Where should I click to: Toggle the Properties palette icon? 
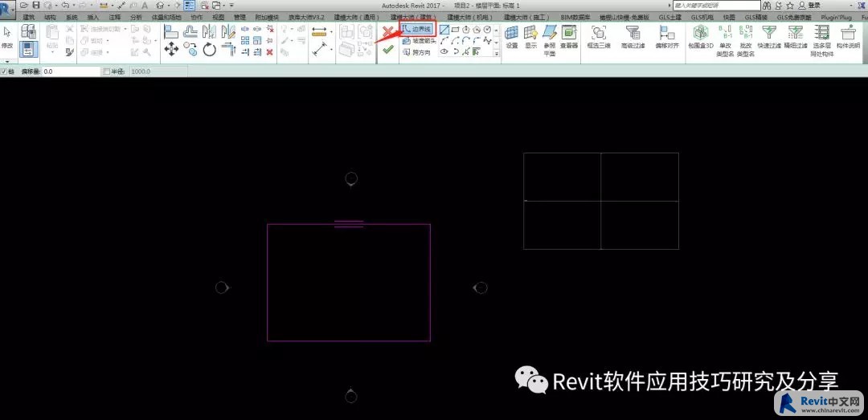pos(27,49)
